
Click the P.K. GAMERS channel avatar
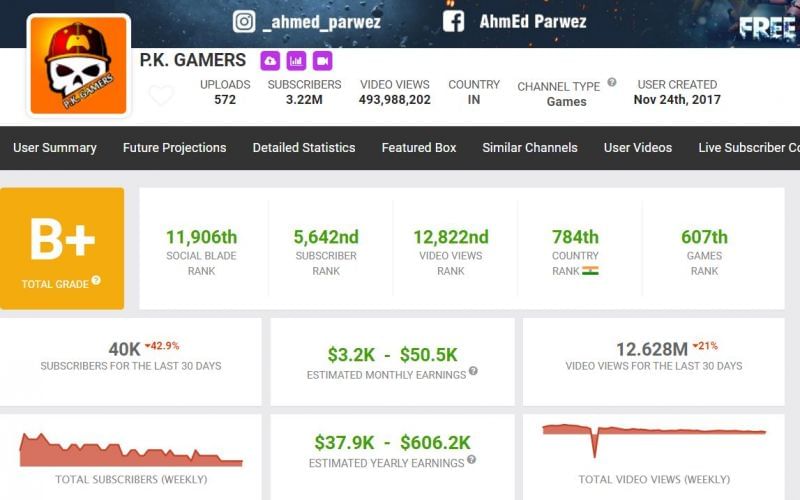(78, 66)
